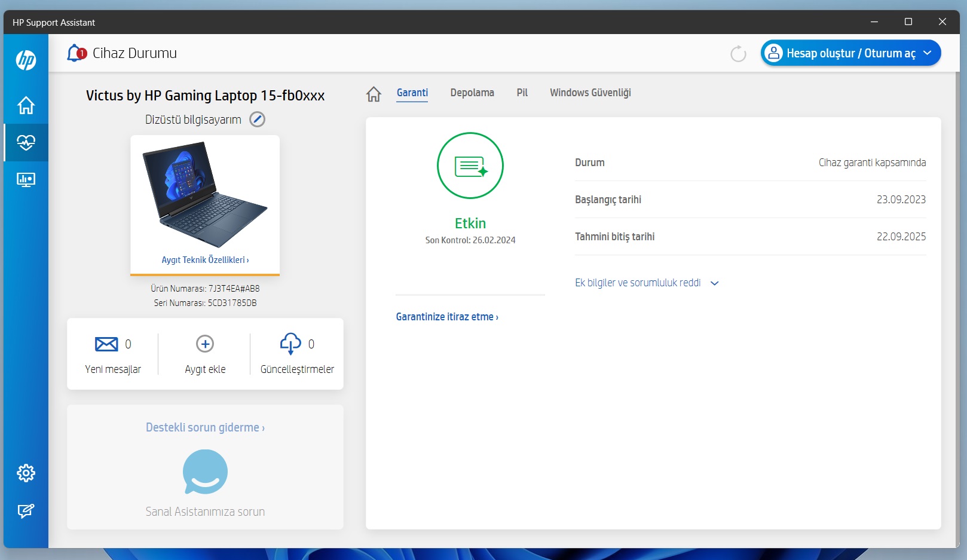Image resolution: width=967 pixels, height=560 pixels.
Task: Click Cihaz garanti kapsamında status value
Action: [872, 163]
